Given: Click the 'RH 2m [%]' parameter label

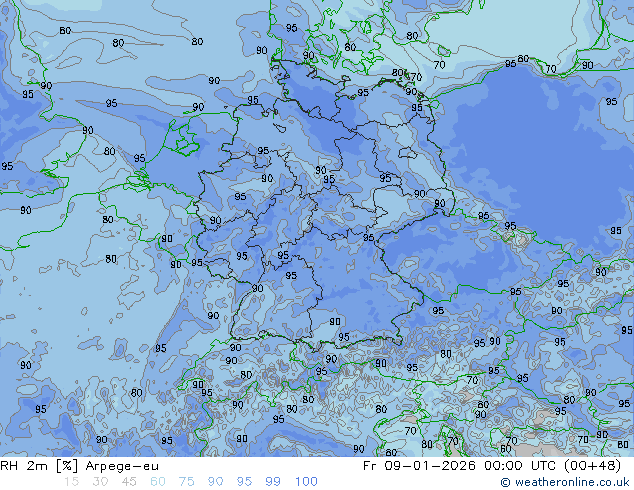Looking at the screenshot, I should [x=39, y=466].
